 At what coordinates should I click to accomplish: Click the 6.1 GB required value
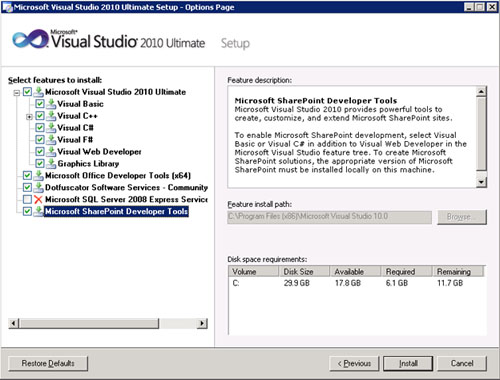coord(397,283)
